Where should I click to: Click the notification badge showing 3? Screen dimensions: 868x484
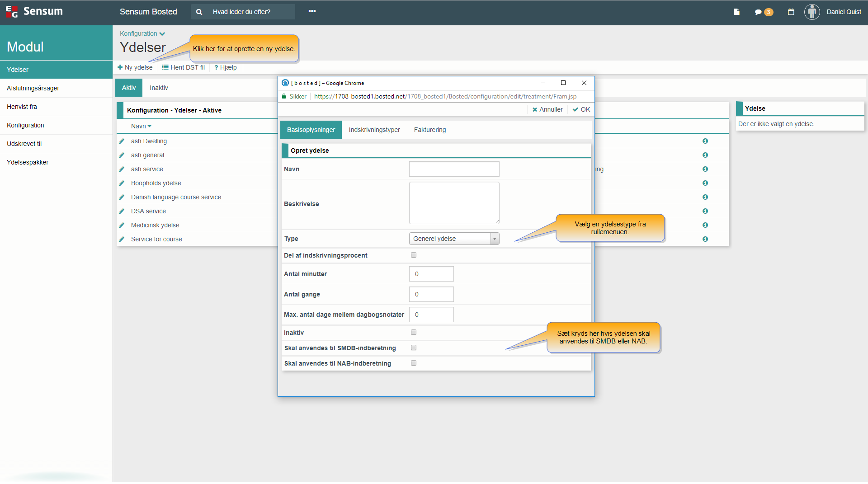(768, 12)
